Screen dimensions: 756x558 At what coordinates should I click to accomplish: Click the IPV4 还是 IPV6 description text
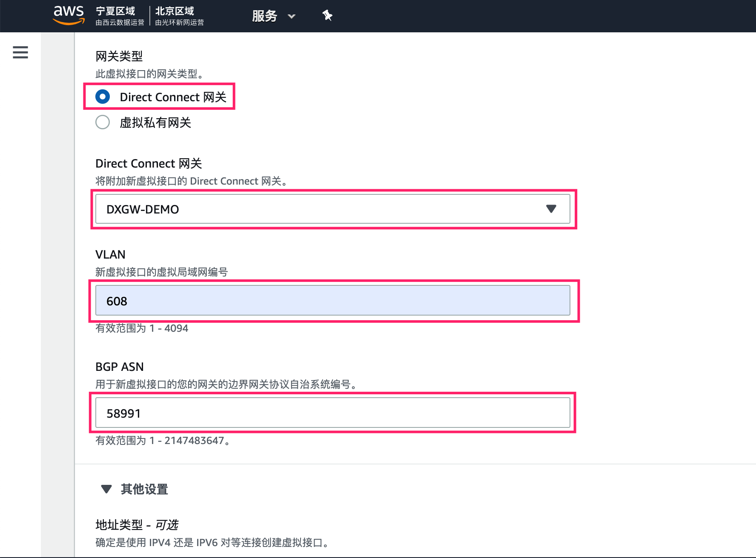212,543
